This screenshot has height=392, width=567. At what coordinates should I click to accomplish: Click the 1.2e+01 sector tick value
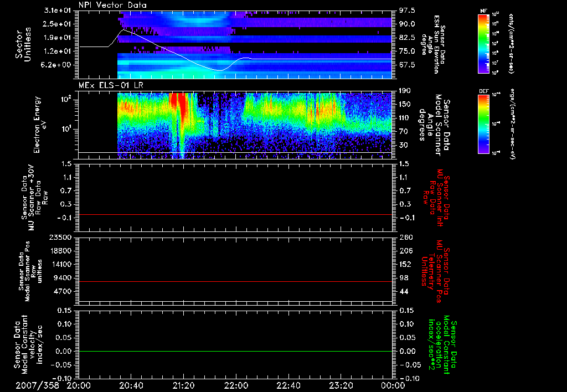(58, 51)
